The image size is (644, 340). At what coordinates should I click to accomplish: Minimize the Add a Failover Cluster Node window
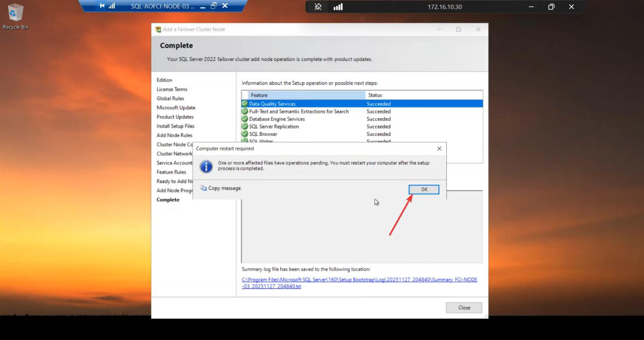coord(439,29)
